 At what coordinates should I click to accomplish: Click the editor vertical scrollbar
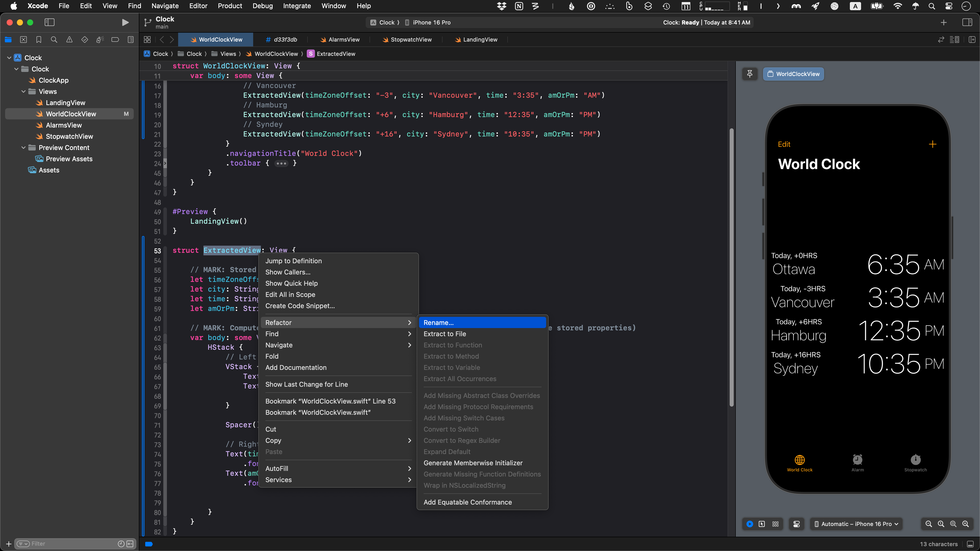coord(731,266)
